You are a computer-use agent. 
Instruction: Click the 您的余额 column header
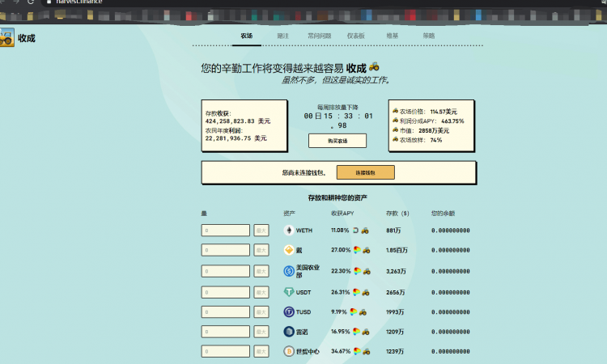(x=444, y=213)
